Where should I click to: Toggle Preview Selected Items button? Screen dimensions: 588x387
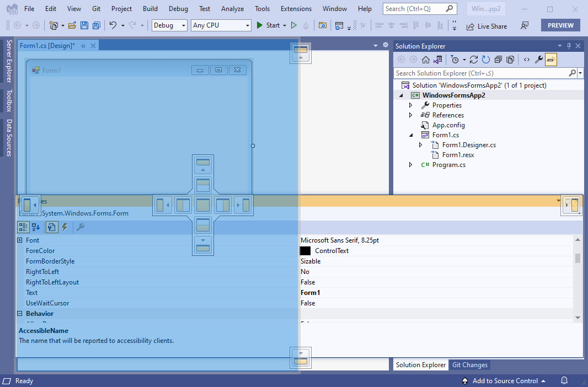[x=551, y=60]
